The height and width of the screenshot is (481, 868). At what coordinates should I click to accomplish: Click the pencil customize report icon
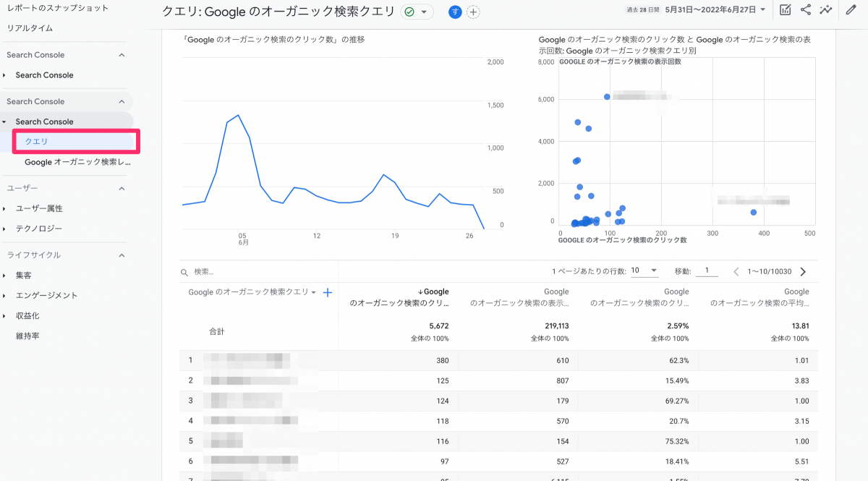[851, 10]
